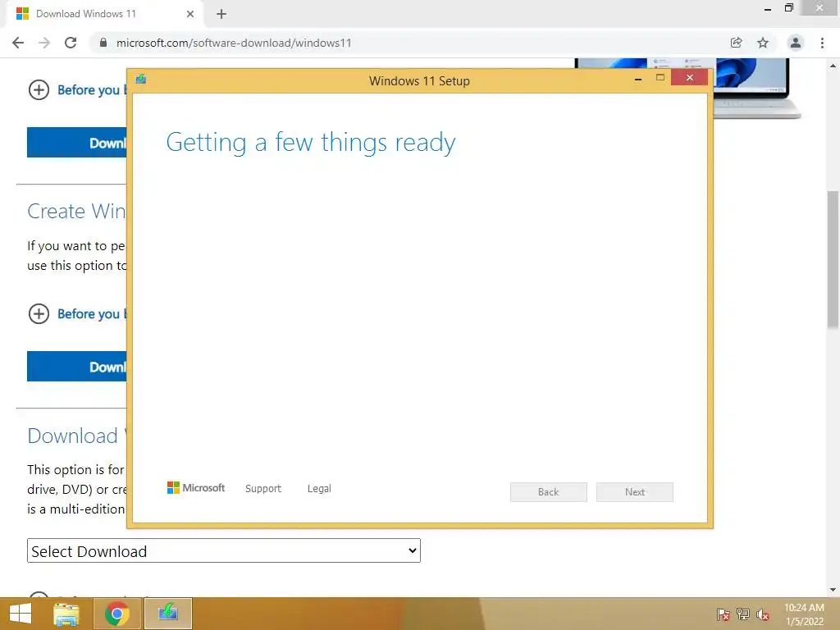Close the Download Windows 11 tab
This screenshot has height=630, width=840.
click(190, 14)
